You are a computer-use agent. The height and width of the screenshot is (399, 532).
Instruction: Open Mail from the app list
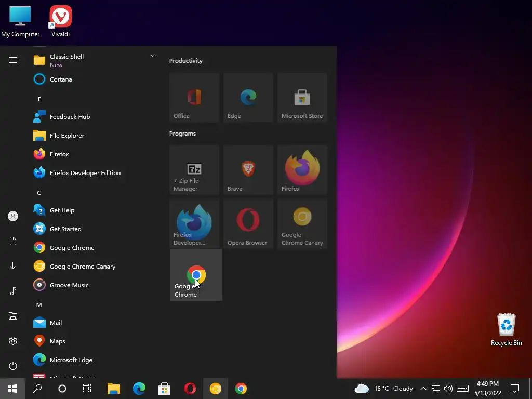(x=95, y=322)
